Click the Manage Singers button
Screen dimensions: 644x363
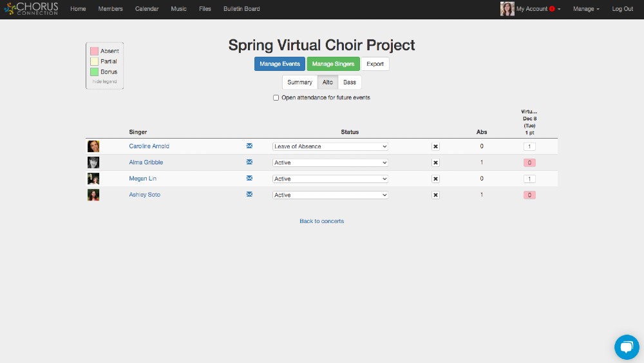333,64
